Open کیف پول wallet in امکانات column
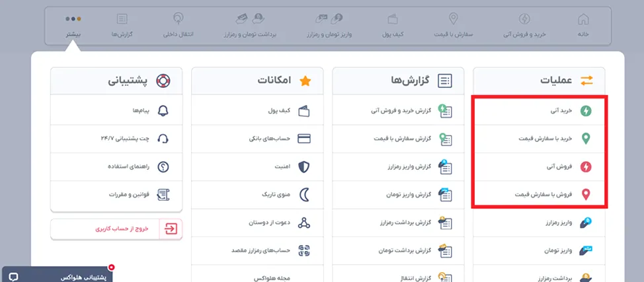 257,111
